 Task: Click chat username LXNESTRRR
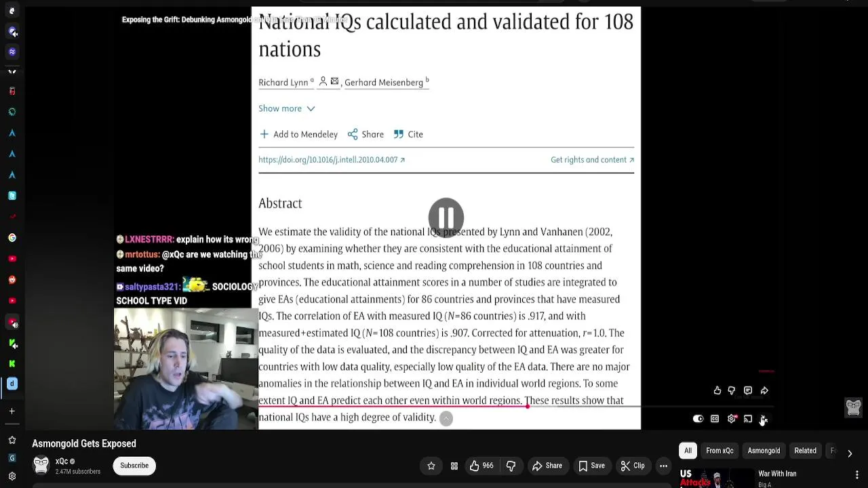tap(150, 239)
